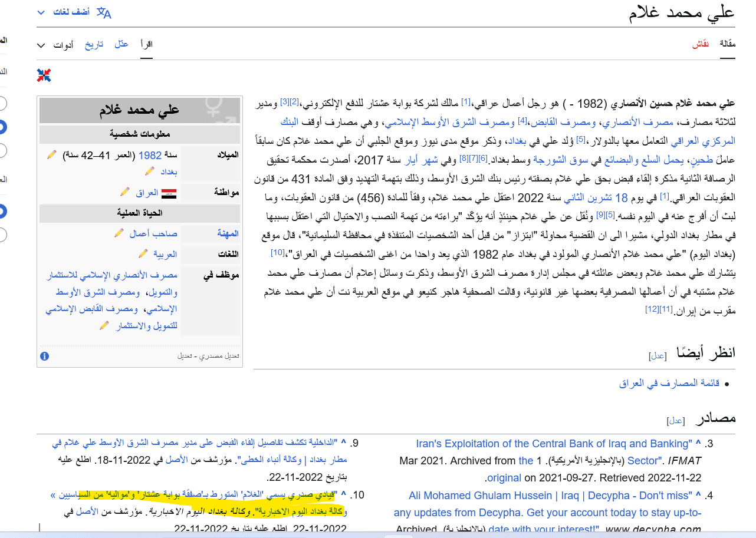
Task: Click the blue info icon below the infobox
Action: (45, 356)
